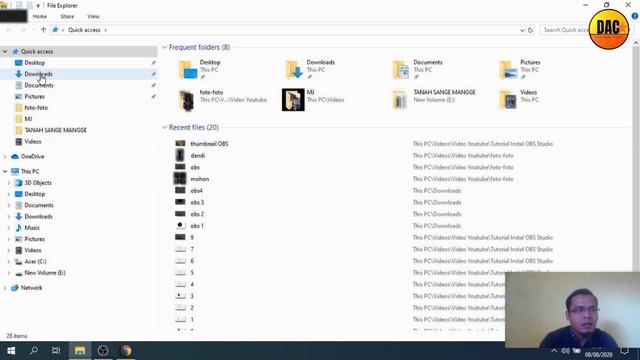Image resolution: width=640 pixels, height=360 pixels.
Task: Open the address bar history dropdown
Action: [522, 30]
